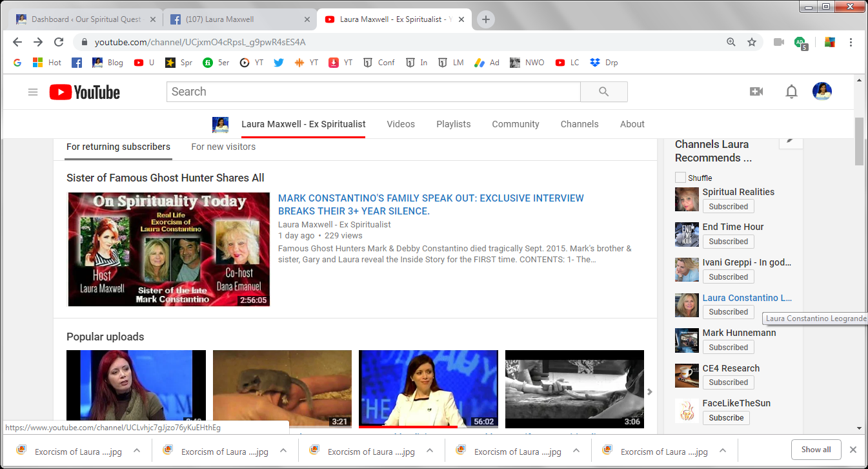Open Chrome's three-dot menu

[x=851, y=42]
